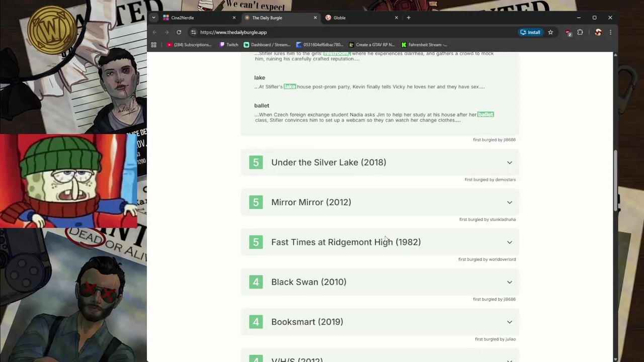The width and height of the screenshot is (644, 362).
Task: Open the tab search dropdown arrow
Action: pos(154,18)
